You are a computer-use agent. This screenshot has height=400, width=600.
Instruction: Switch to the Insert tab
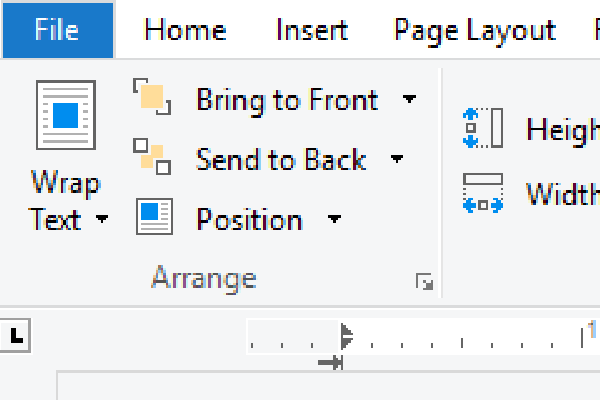click(x=312, y=30)
